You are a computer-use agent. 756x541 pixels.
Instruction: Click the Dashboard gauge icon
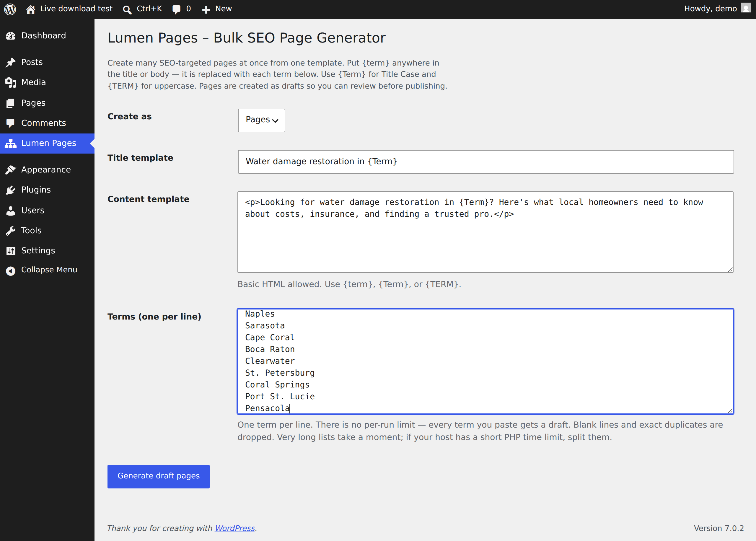[x=11, y=36]
